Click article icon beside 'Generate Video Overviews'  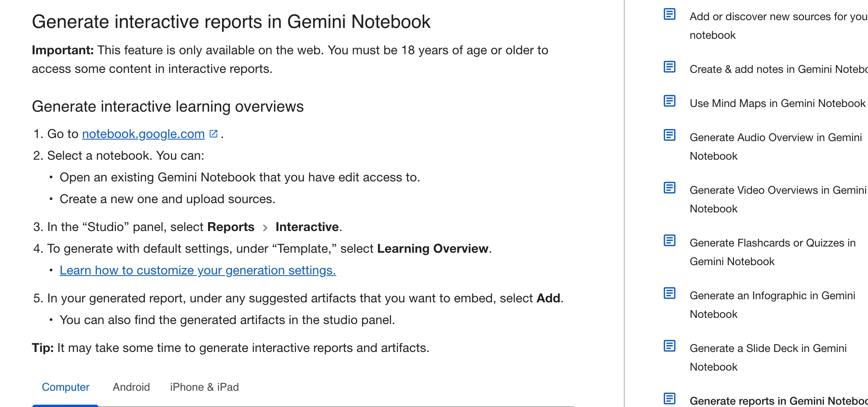pos(670,188)
